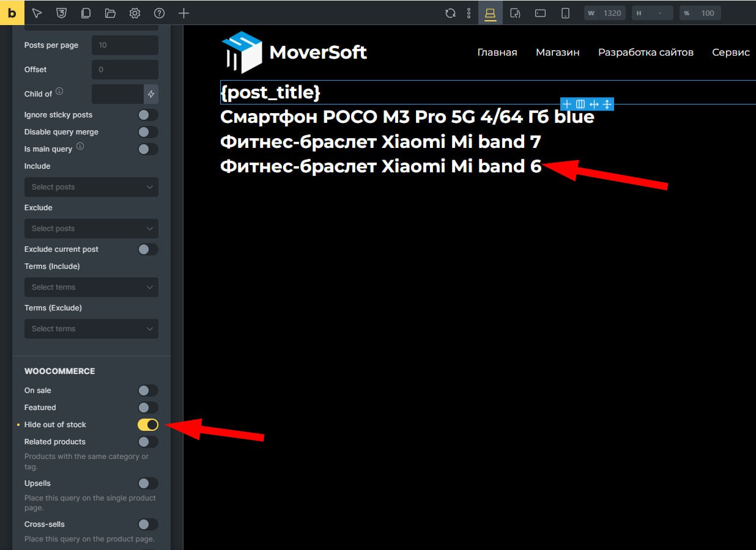Click the zoom percent field showing 100
756x550 pixels.
coord(700,13)
